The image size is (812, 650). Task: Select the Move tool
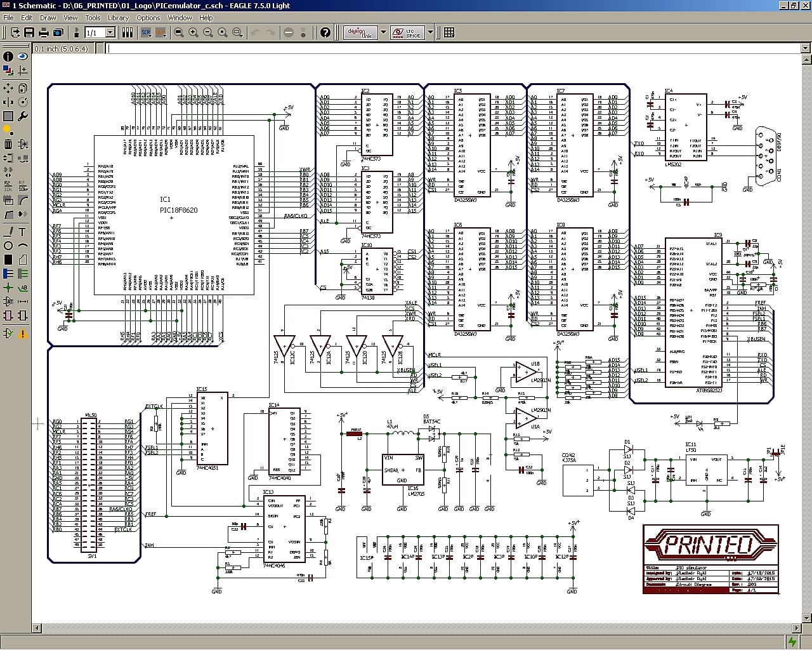(8, 88)
